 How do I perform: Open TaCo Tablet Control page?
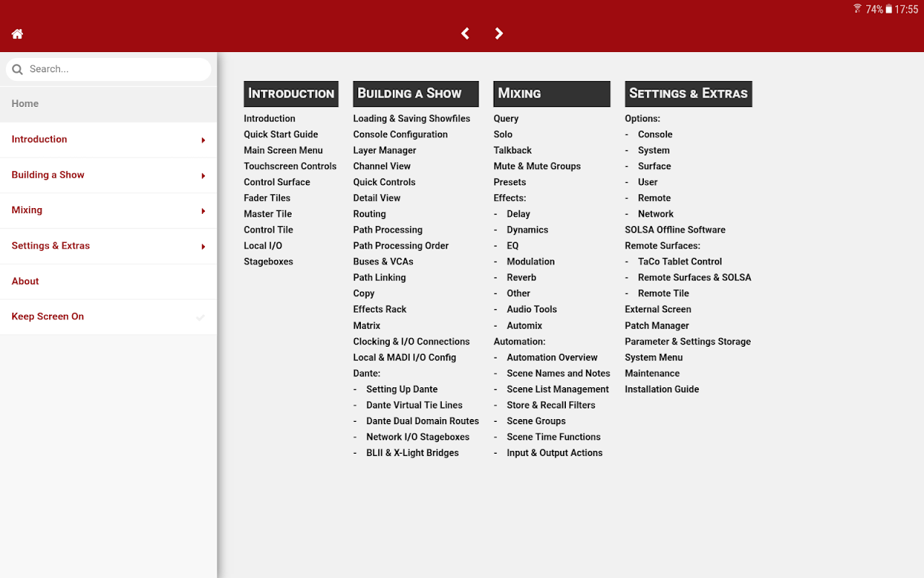(680, 262)
